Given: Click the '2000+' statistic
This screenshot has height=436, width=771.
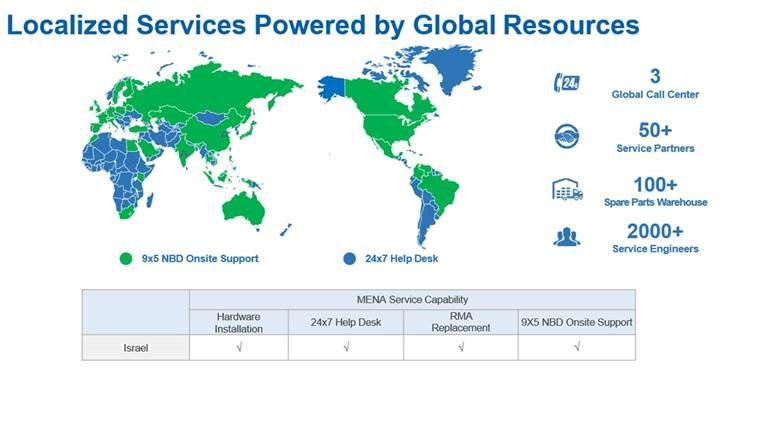Looking at the screenshot, I should pyautogui.click(x=655, y=231).
